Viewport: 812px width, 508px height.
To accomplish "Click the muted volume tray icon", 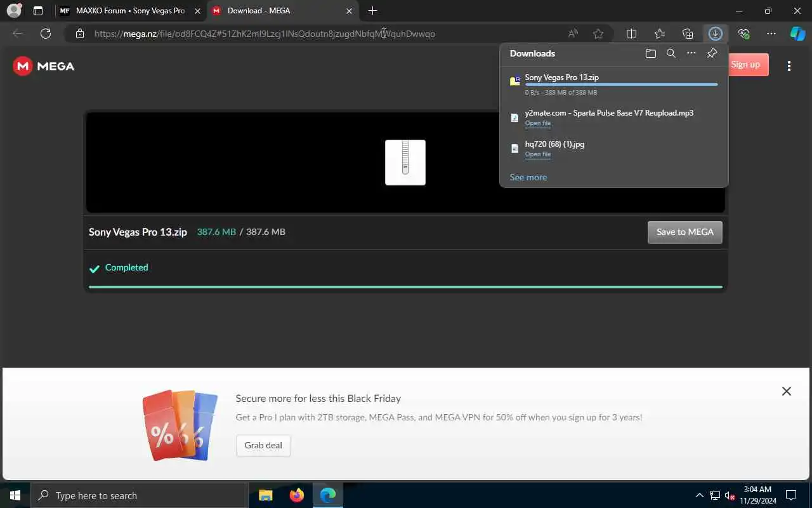I will [730, 495].
